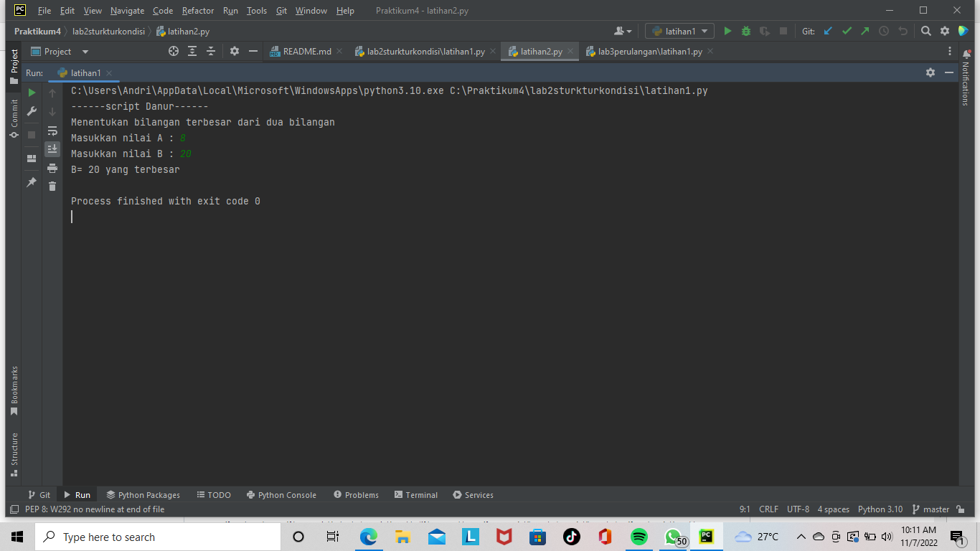Open hidden tabs list via ellipsis icon
The image size is (980, 551).
(949, 51)
